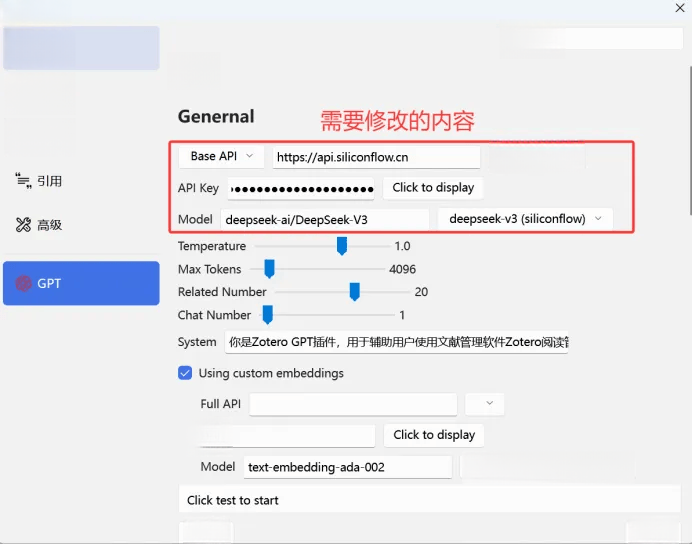The image size is (693, 544).
Task: Click to display the embeddings API key
Action: [x=434, y=435]
